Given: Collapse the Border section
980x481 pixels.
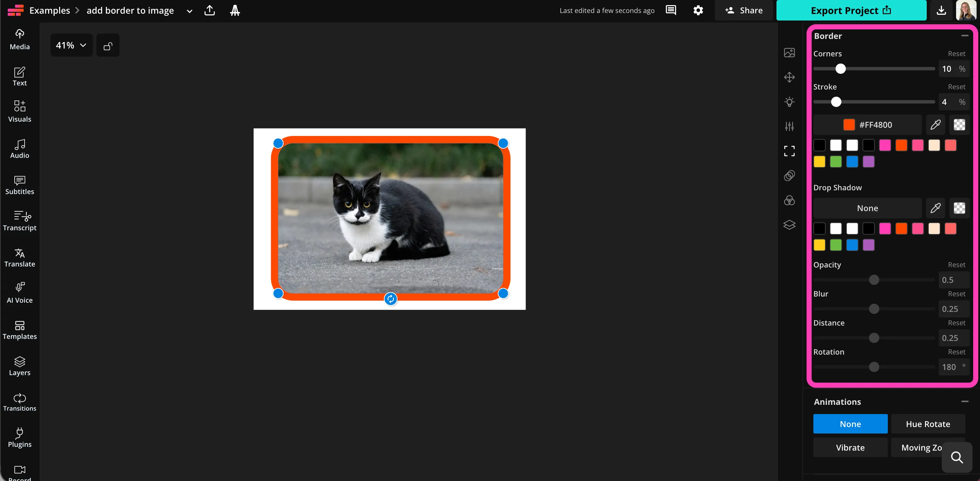Looking at the screenshot, I should coord(964,36).
